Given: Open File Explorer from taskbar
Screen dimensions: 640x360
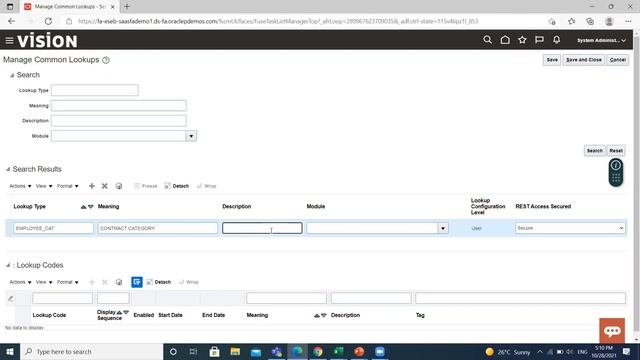Looking at the screenshot, I should tap(235, 351).
